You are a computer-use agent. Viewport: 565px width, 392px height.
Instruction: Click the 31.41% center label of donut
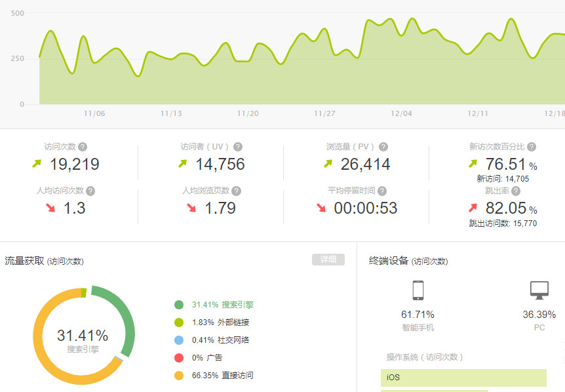pos(83,336)
